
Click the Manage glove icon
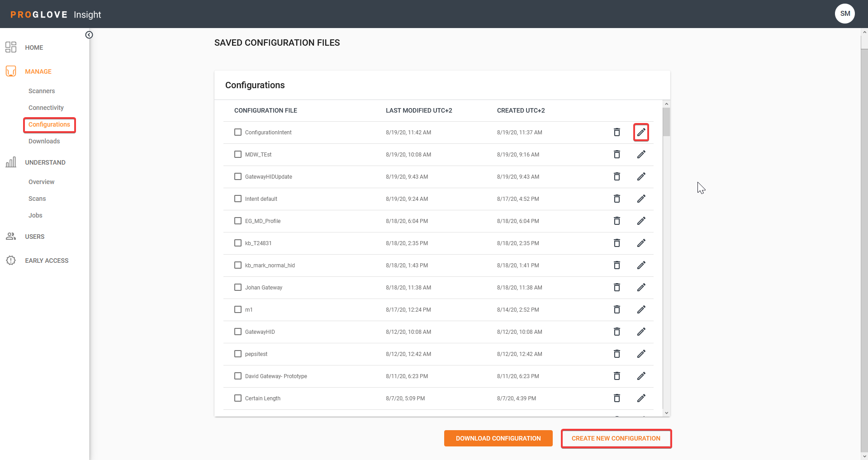coord(11,71)
